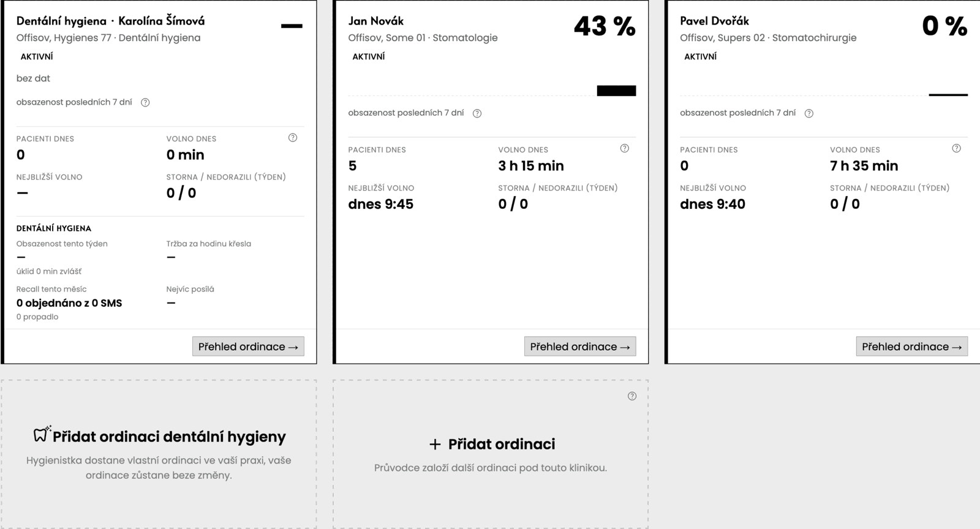Open stats help icon in Jan Novák card
980x529 pixels.
(x=625, y=148)
